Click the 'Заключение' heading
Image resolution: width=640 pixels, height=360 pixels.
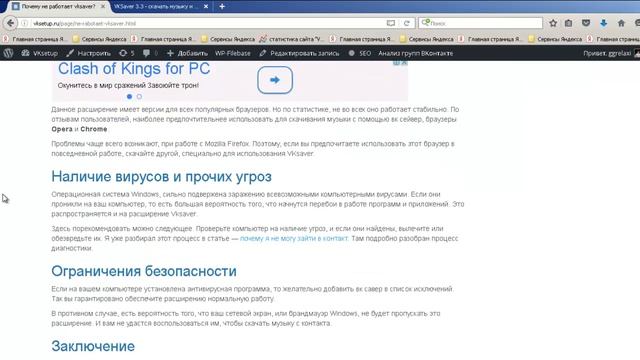[x=93, y=346]
